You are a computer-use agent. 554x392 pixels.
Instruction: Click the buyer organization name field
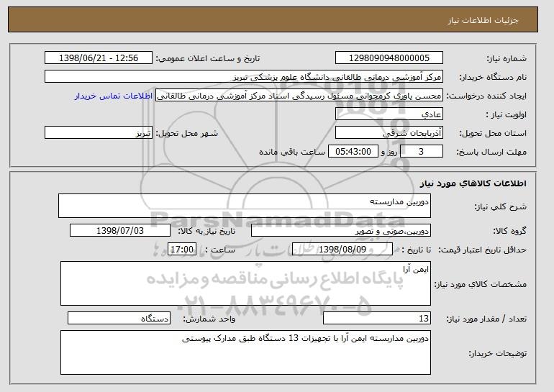click(x=244, y=77)
